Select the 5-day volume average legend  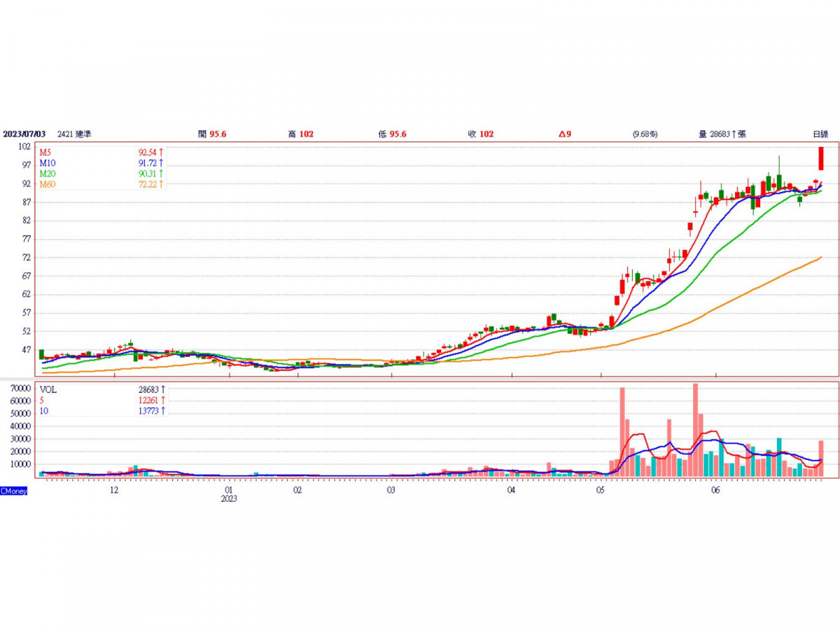click(x=101, y=400)
